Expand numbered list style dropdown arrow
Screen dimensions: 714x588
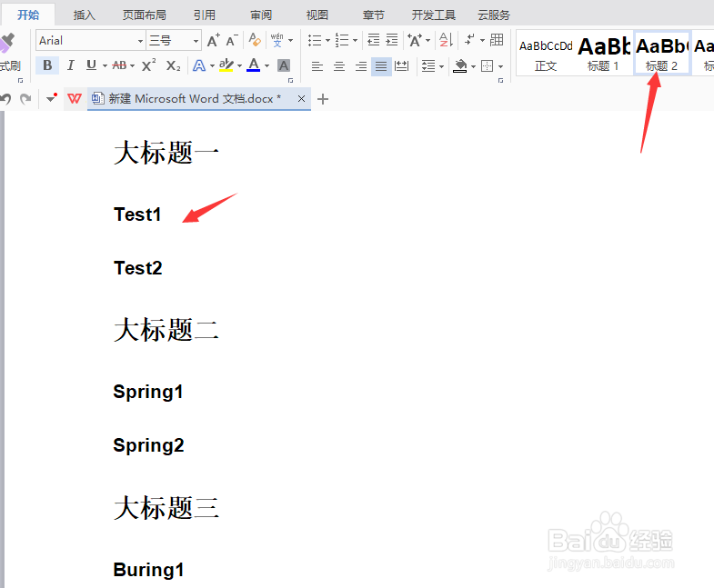355,41
